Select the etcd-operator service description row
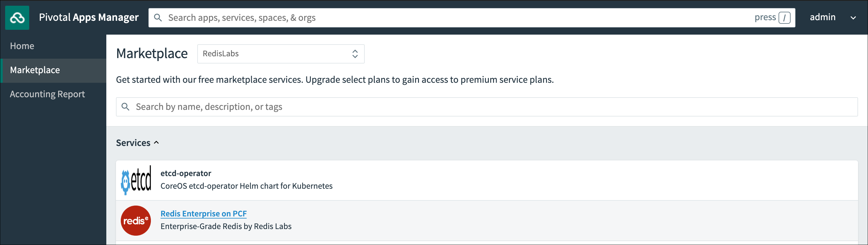Screen dimensions: 868x245 point(246,186)
